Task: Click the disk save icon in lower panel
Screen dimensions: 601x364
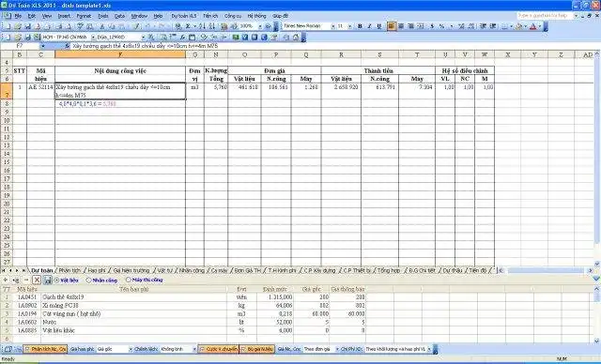Action: [x=47, y=281]
